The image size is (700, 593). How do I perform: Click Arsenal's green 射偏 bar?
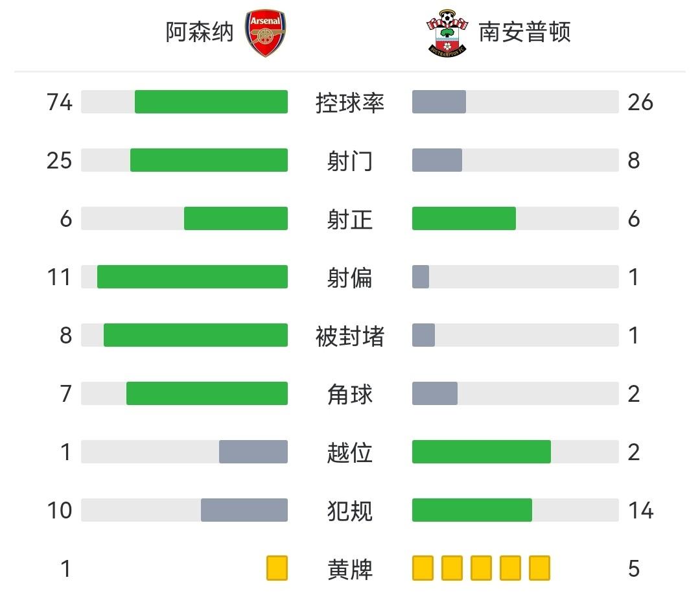point(192,277)
